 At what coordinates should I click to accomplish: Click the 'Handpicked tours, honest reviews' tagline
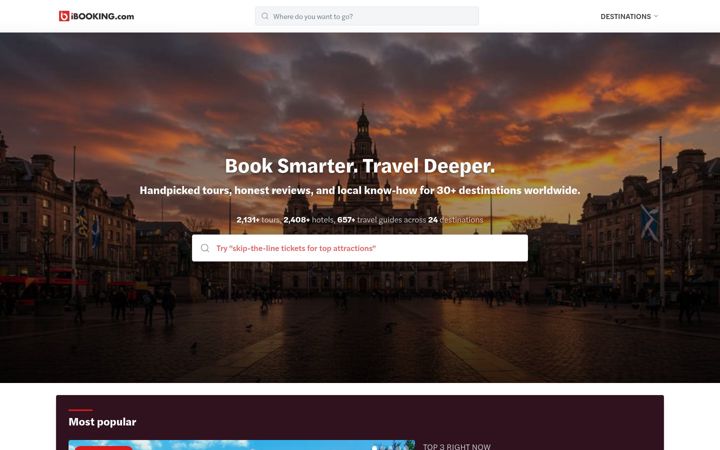pos(360,190)
